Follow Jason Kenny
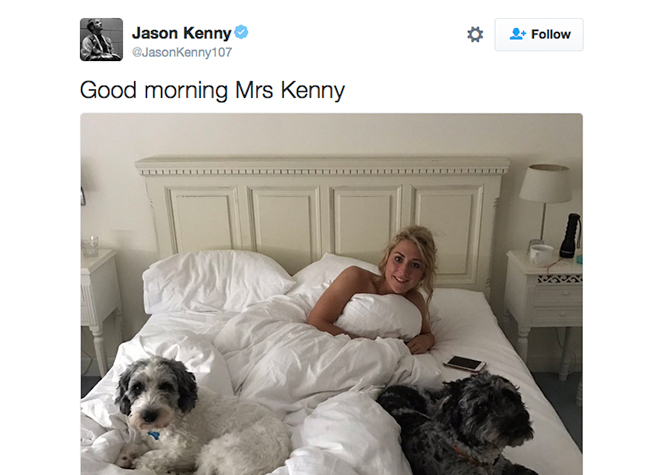Image resolution: width=648 pixels, height=475 pixels. [539, 34]
